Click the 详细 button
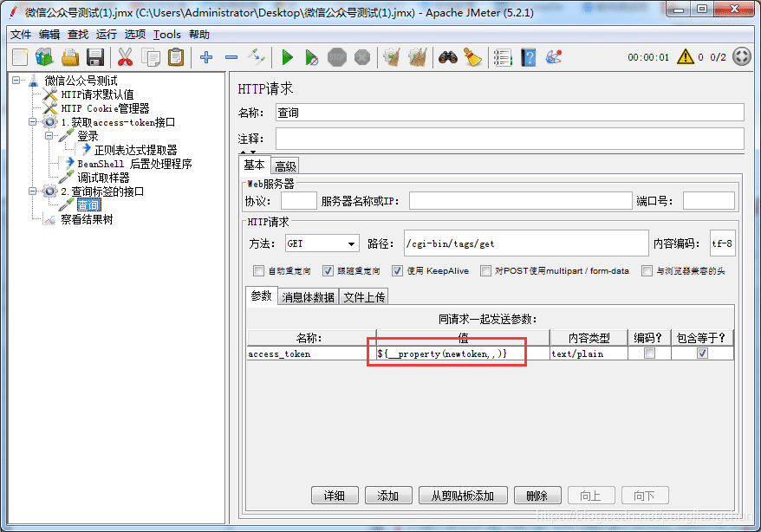 [335, 496]
